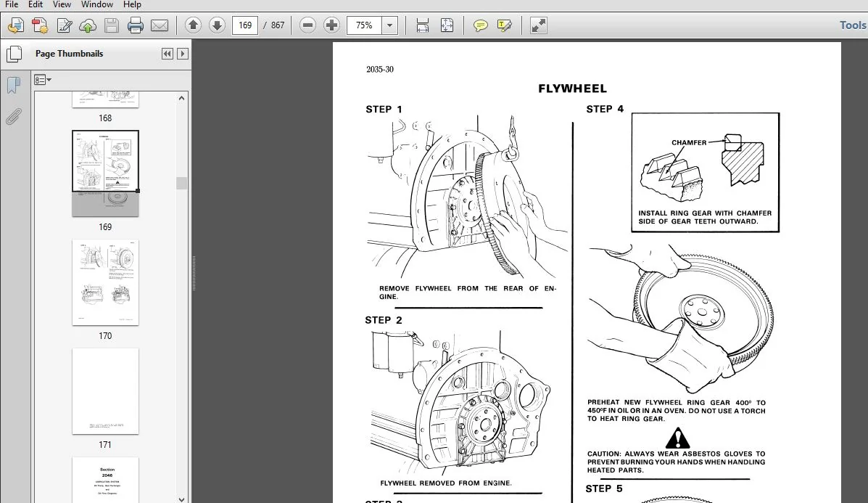Viewport: 868px width, 503px height.
Task: Click the STEP 5 heading
Action: coord(604,488)
